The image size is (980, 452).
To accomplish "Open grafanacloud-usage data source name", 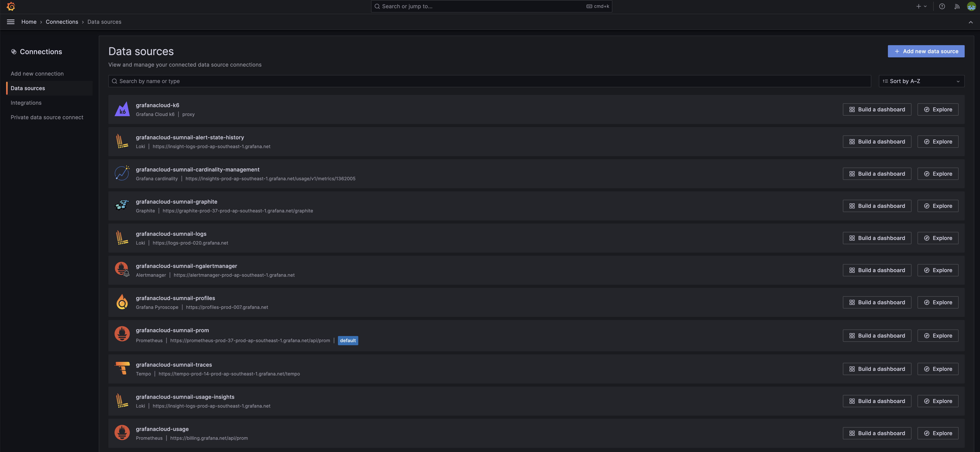I will [x=162, y=429].
